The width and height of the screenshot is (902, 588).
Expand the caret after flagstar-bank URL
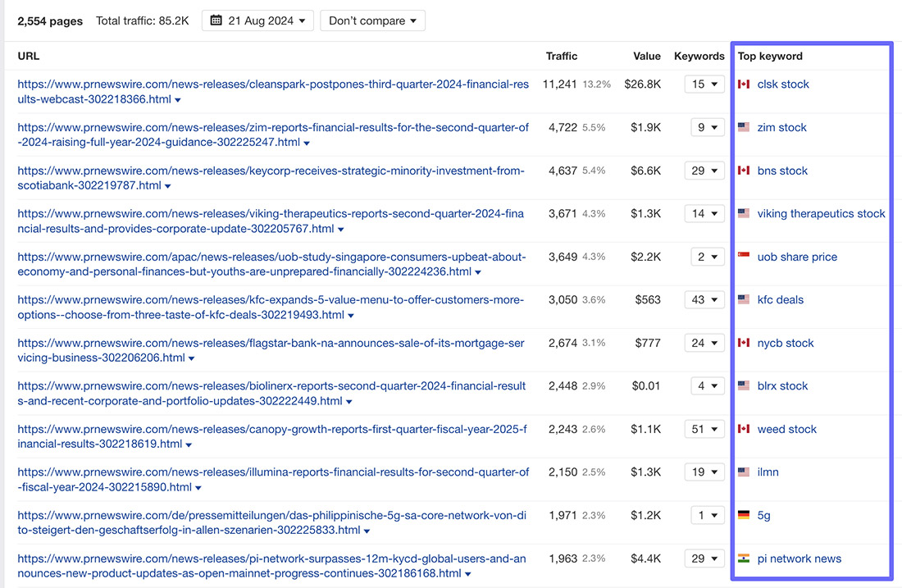tap(192, 358)
